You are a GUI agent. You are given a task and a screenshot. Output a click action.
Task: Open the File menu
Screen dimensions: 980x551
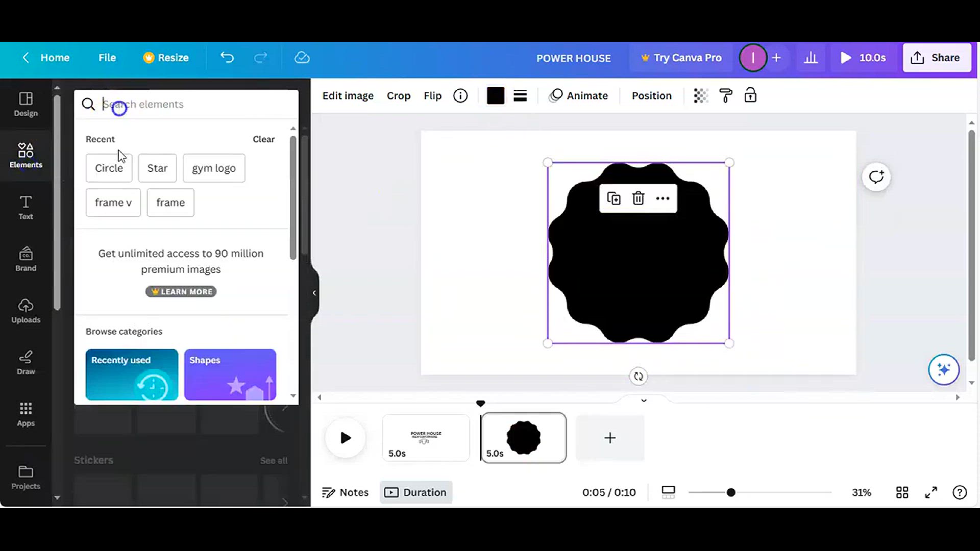tap(107, 58)
